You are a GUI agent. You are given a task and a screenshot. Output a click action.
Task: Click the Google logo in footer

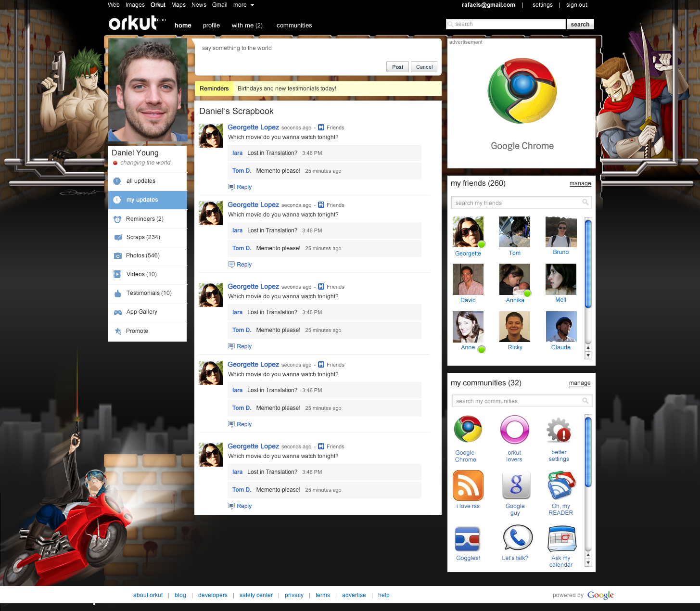[600, 595]
